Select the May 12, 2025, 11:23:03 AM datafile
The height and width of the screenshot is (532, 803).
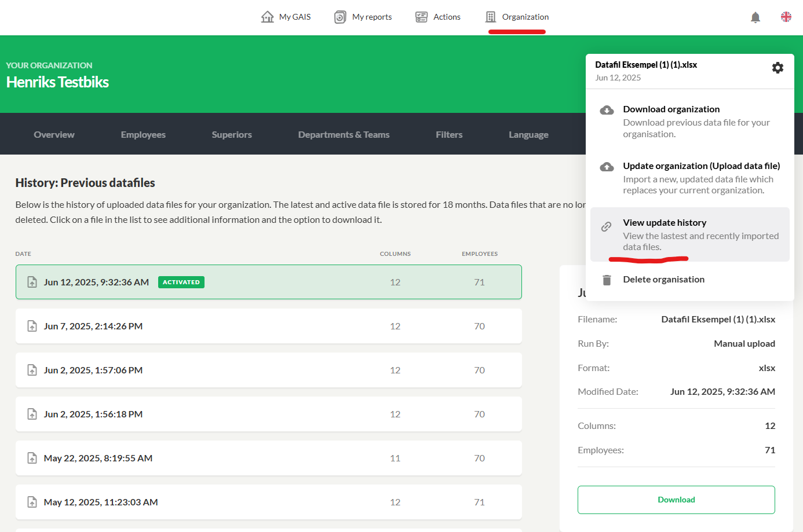click(x=269, y=502)
